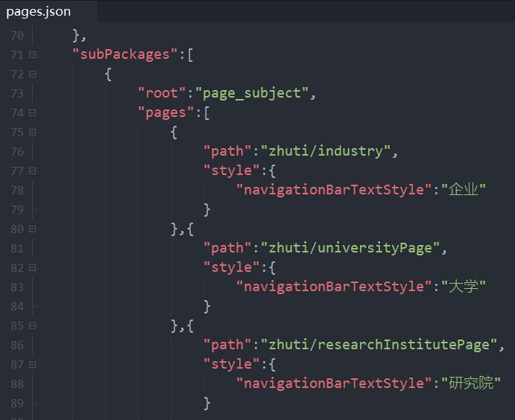Click the "企业" navigation bar value
The width and height of the screenshot is (515, 420).
[x=464, y=190]
